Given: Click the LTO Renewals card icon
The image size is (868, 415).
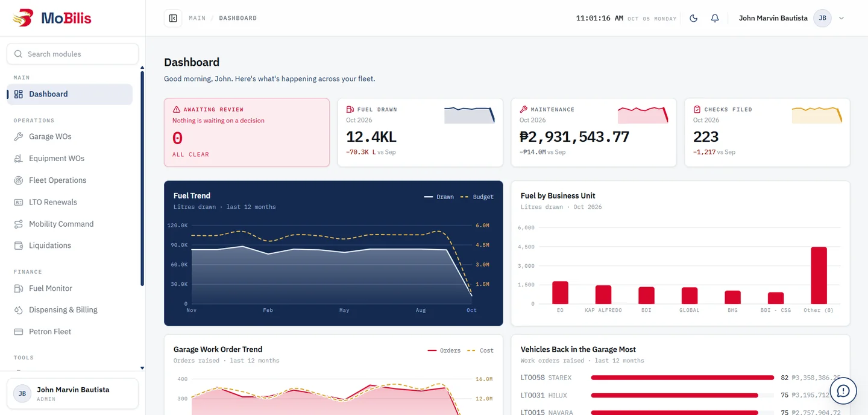Looking at the screenshot, I should (19, 202).
